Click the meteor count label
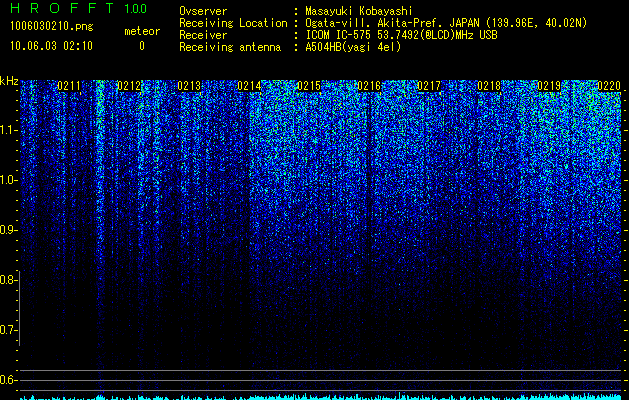629x400 pixels. [142, 31]
